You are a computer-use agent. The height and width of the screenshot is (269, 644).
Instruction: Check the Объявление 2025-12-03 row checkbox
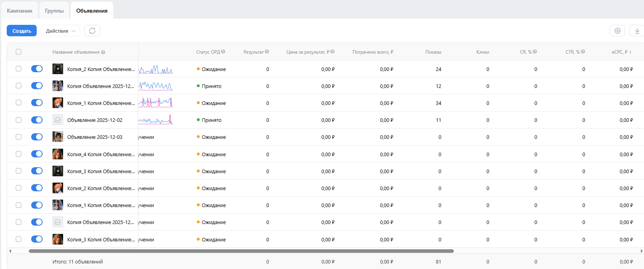point(19,137)
